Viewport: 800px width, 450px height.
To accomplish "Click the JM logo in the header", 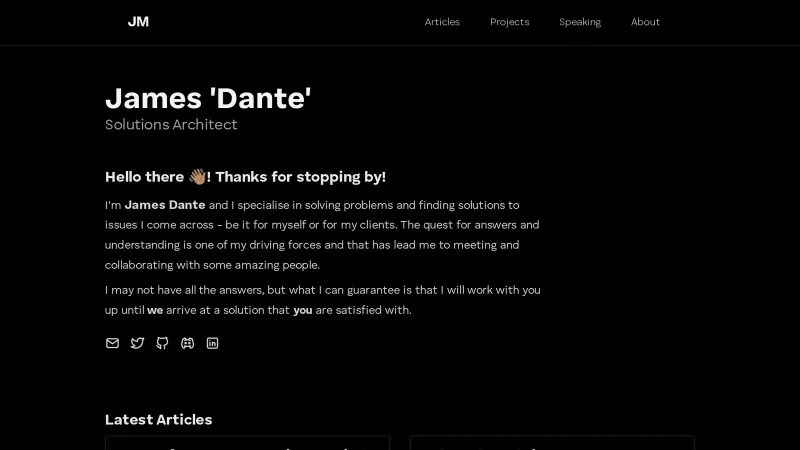I will [138, 21].
